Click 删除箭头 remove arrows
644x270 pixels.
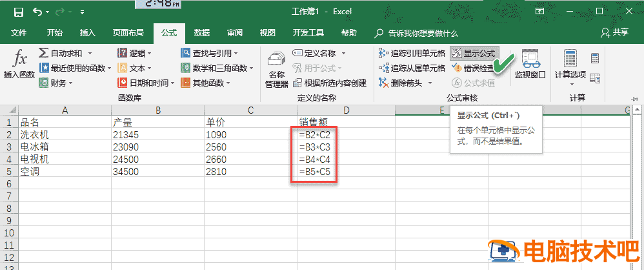pyautogui.click(x=401, y=83)
